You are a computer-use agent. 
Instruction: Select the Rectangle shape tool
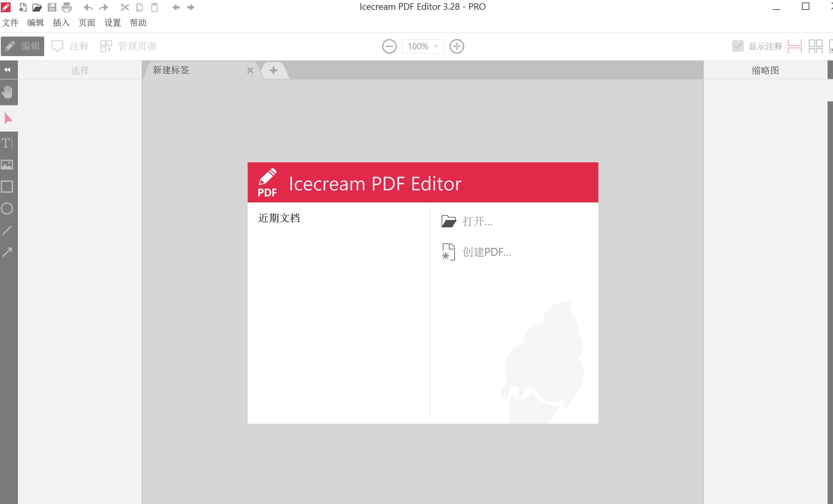(7, 187)
